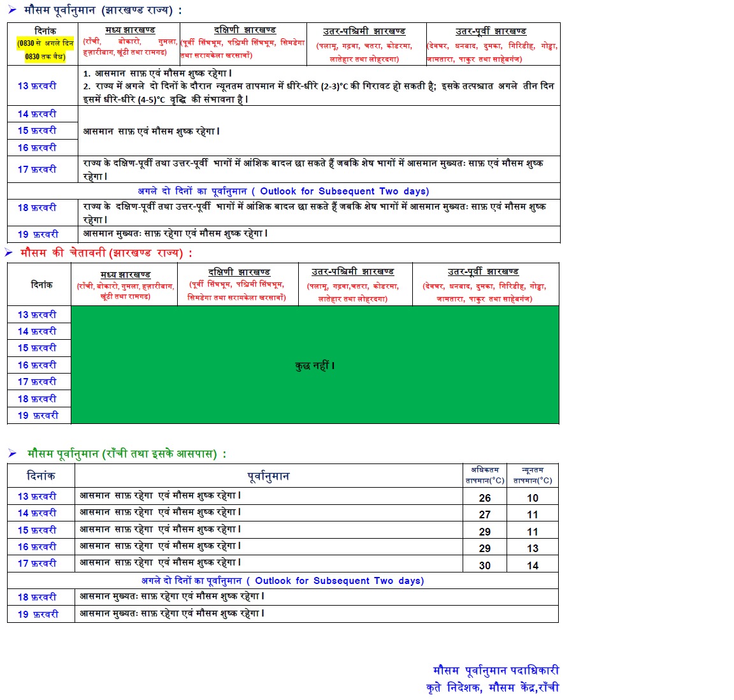This screenshot has height=700, width=734.
Task: Click the green कुछ नहीं warning area
Action: 315,365
